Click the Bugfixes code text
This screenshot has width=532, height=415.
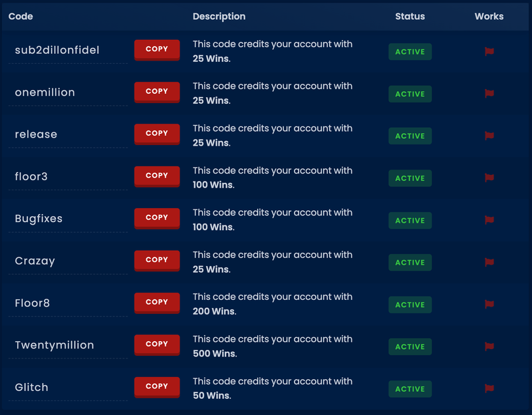39,219
